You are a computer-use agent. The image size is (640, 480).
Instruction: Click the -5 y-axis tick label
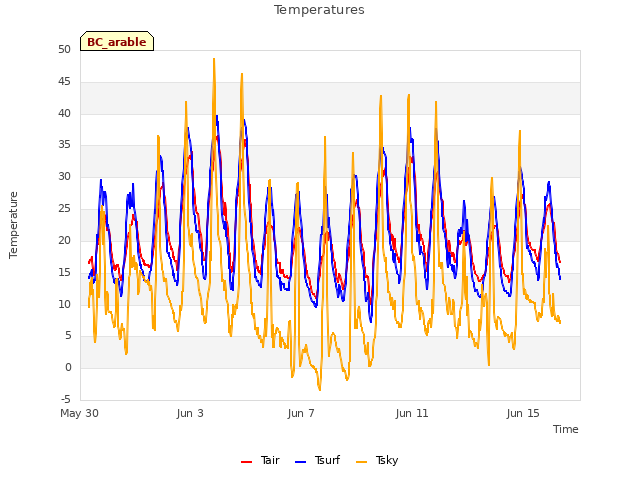click(66, 399)
